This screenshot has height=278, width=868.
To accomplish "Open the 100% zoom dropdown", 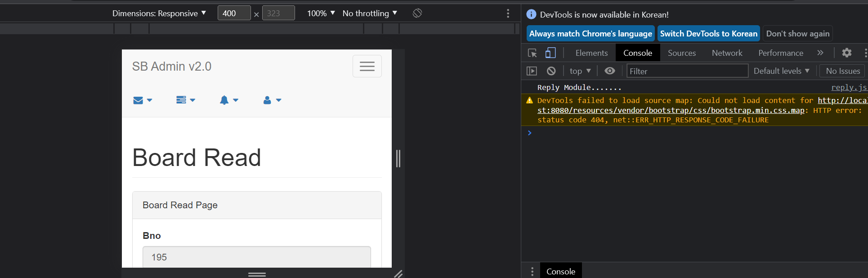I will coord(321,13).
